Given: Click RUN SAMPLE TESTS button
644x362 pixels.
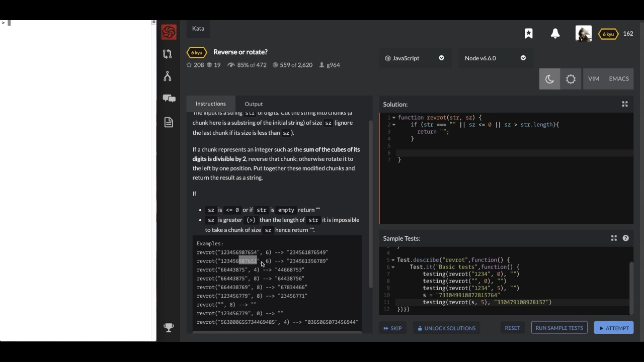Looking at the screenshot, I should point(559,328).
